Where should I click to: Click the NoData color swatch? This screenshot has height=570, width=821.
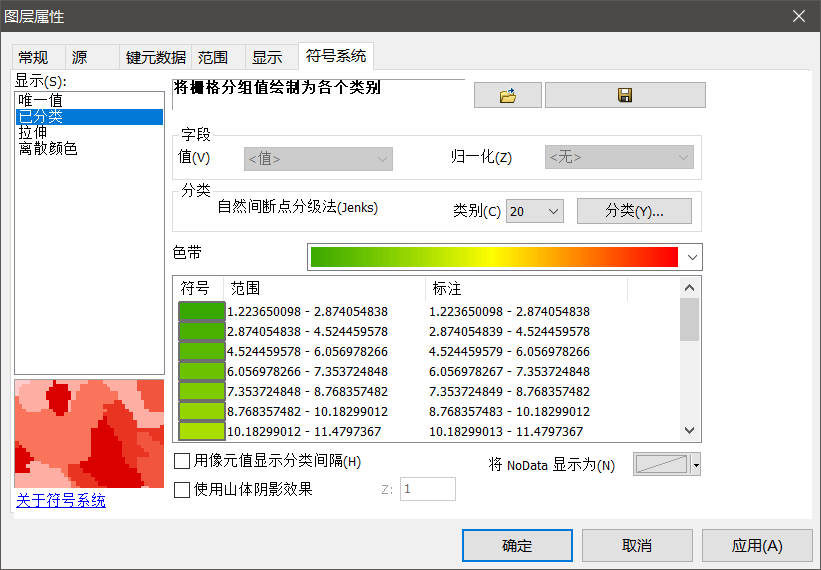(x=662, y=465)
